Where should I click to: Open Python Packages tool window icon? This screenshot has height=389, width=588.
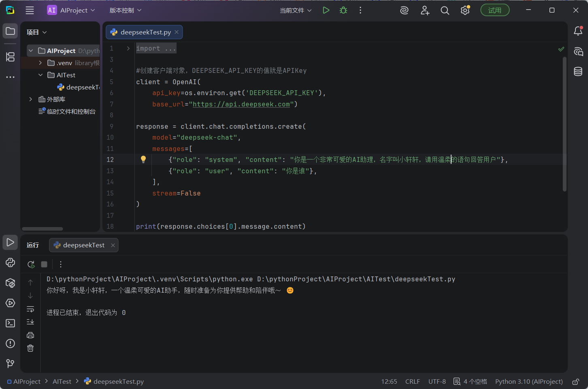click(11, 283)
